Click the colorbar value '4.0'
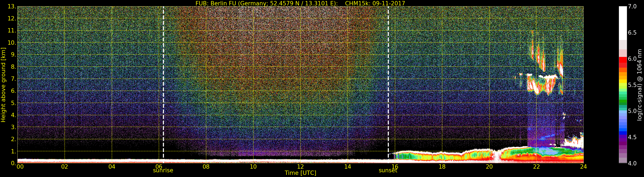Image resolution: width=644 pixels, height=177 pixels. point(632,163)
